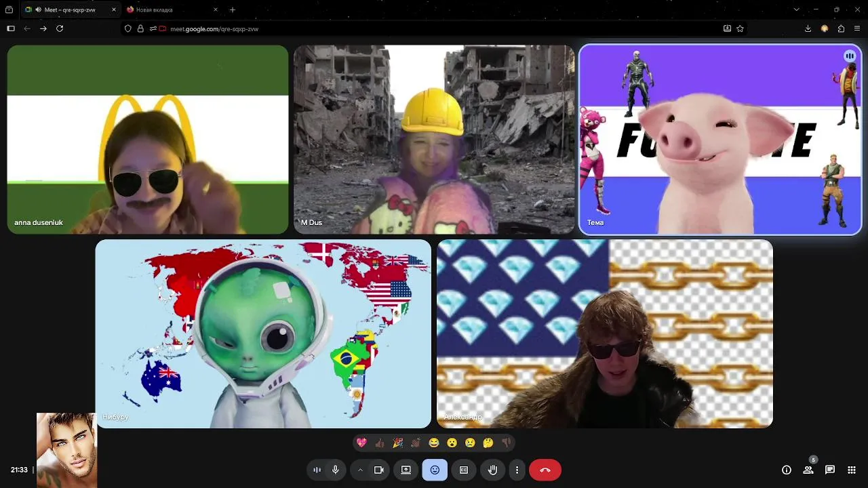Screen dimensions: 868x488
Task: Open the extensions puzzle icon
Action: [x=841, y=28]
